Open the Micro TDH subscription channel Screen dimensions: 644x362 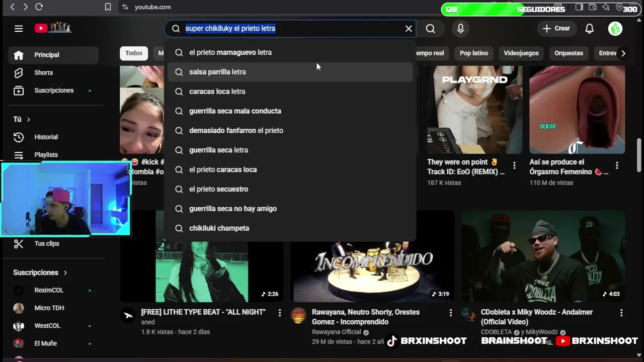[x=53, y=308]
